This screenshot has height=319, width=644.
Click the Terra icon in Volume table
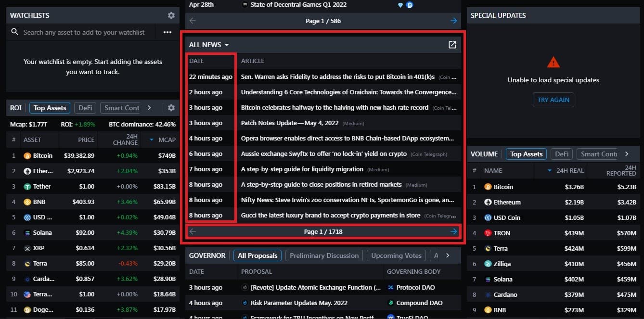(488, 248)
